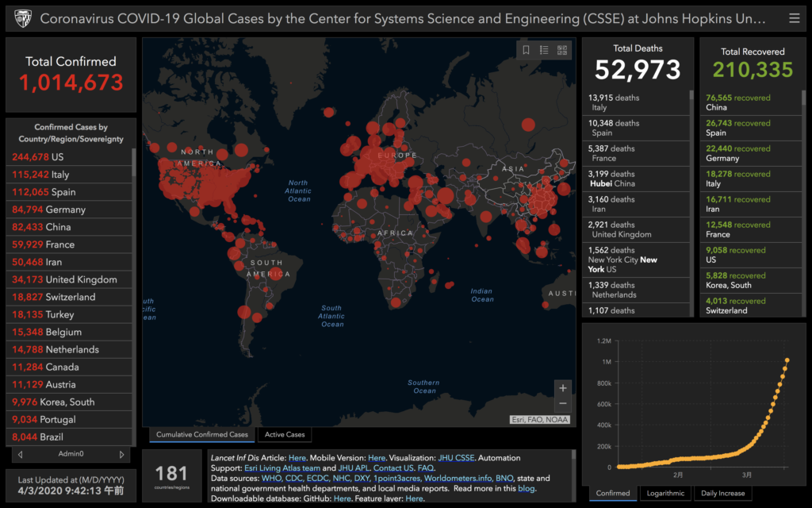
Task: Open the GitHub Here link
Action: pyautogui.click(x=343, y=498)
